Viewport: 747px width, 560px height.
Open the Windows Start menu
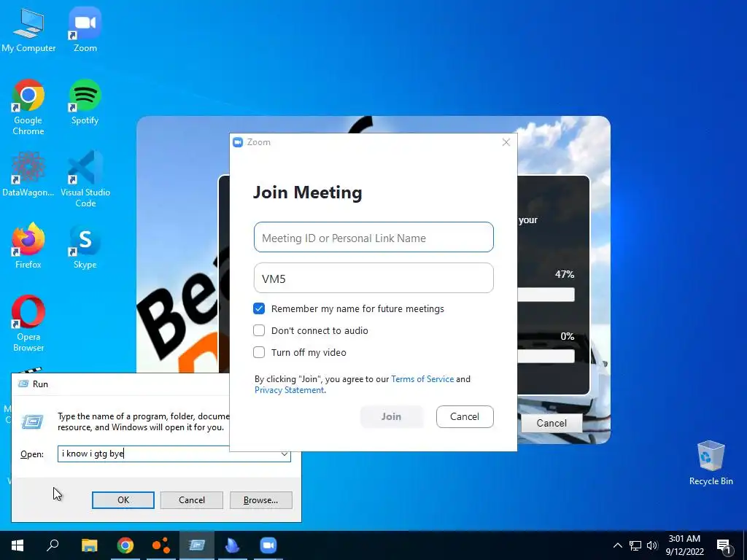(18, 545)
